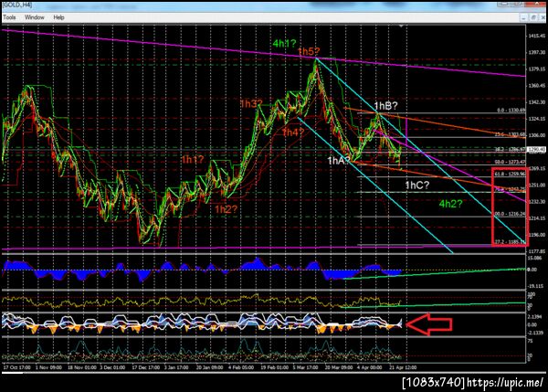Click the '5 Mar 17:00' date label
This screenshot has width=548, height=392.
tap(305, 367)
